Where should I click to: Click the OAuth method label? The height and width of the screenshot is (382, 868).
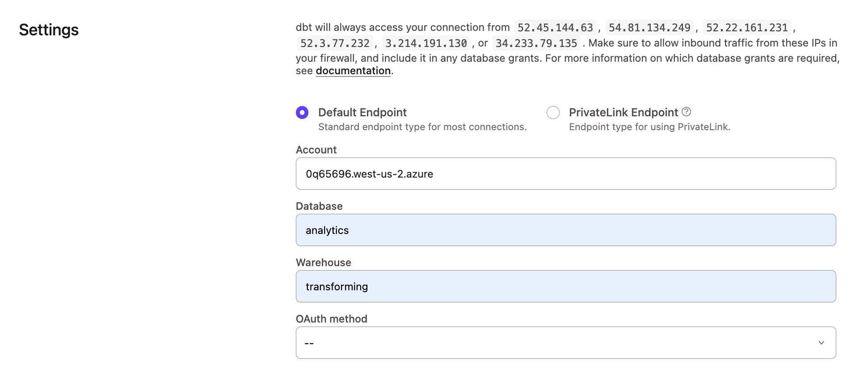(x=331, y=319)
